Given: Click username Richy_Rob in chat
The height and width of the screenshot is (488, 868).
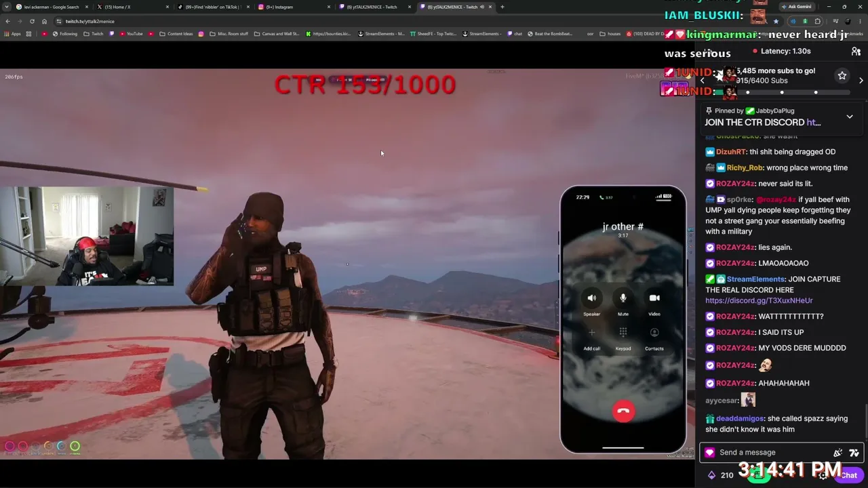Looking at the screenshot, I should 745,168.
